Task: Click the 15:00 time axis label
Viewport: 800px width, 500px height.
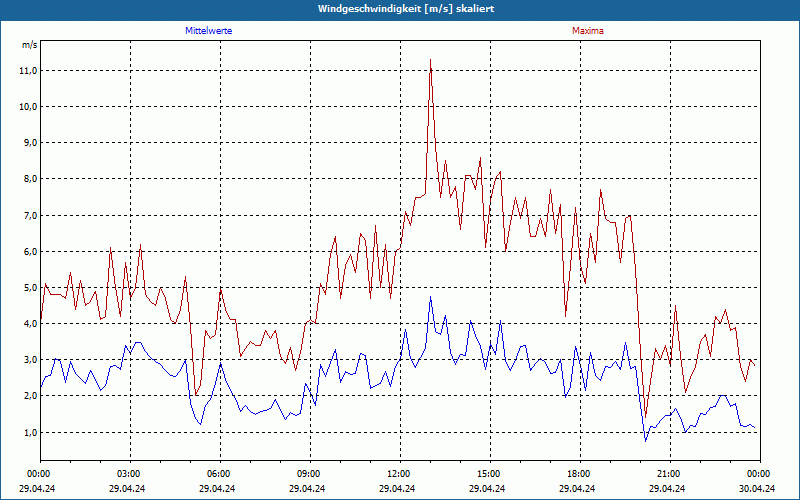Action: pyautogui.click(x=487, y=474)
